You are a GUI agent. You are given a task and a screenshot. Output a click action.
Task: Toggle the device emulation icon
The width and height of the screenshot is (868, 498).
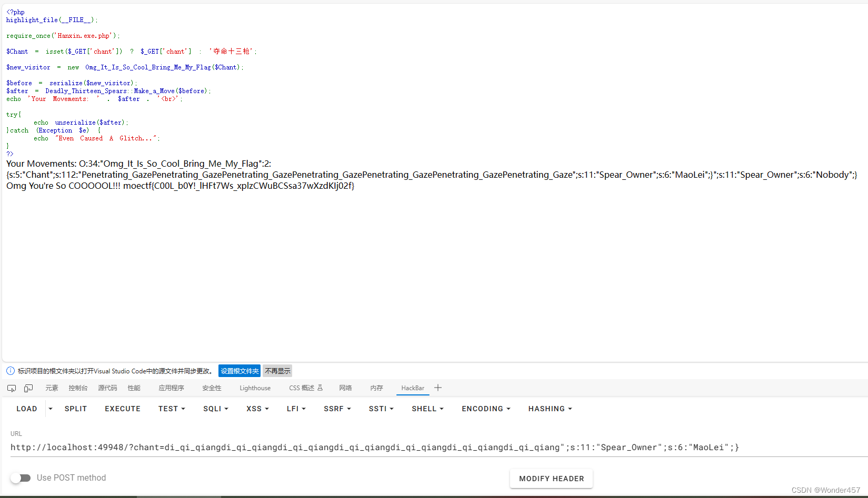coord(28,388)
